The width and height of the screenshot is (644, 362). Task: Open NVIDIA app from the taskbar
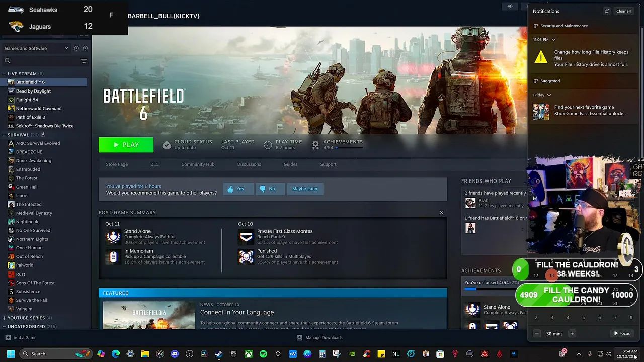(x=352, y=354)
